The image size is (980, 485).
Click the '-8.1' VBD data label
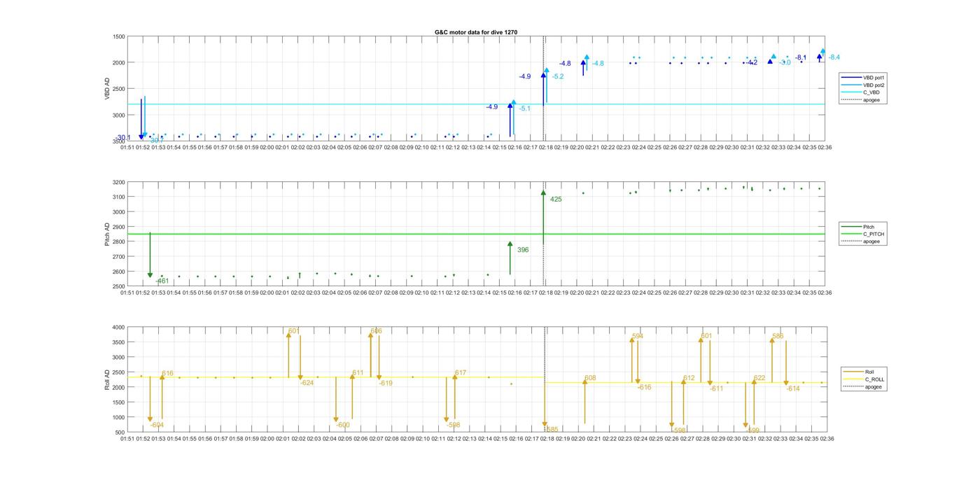[801, 57]
